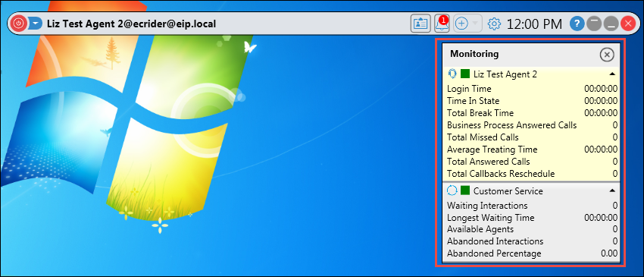Screen dimensions: 644x277
Task: Collapse the Customer Service section
Action: pyautogui.click(x=612, y=190)
